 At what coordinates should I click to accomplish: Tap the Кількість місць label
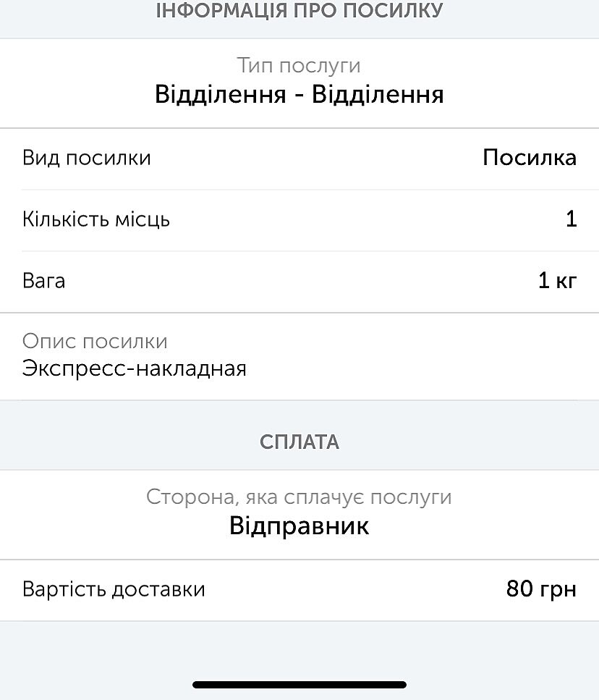point(96,219)
